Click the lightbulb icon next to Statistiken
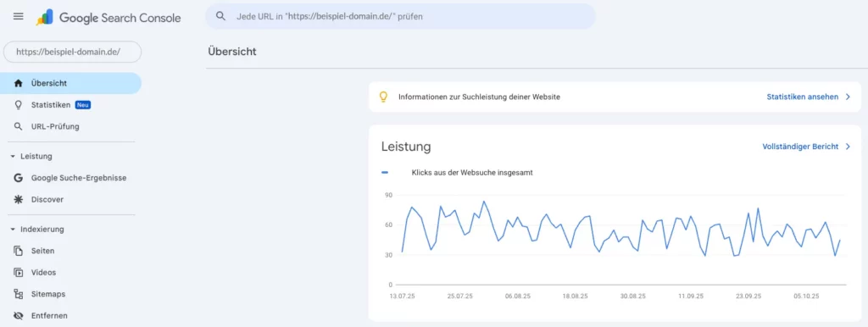 tap(19, 105)
